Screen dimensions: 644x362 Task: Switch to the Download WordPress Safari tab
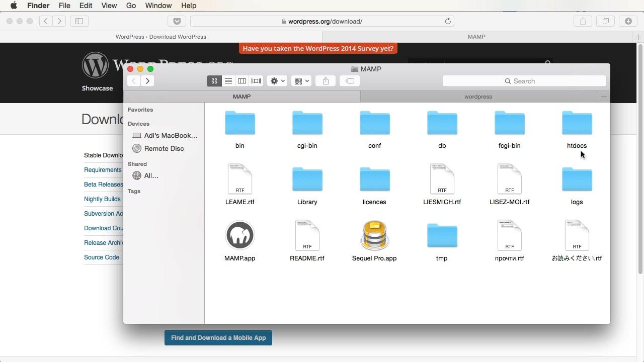tap(161, 37)
